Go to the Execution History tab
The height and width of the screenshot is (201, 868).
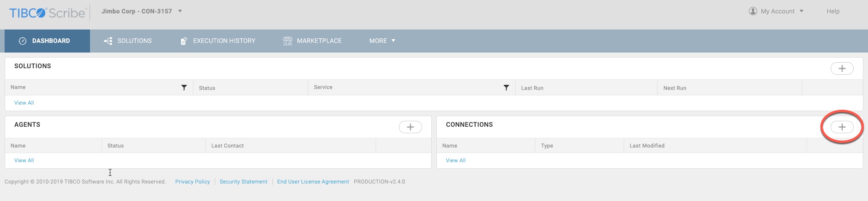[218, 41]
